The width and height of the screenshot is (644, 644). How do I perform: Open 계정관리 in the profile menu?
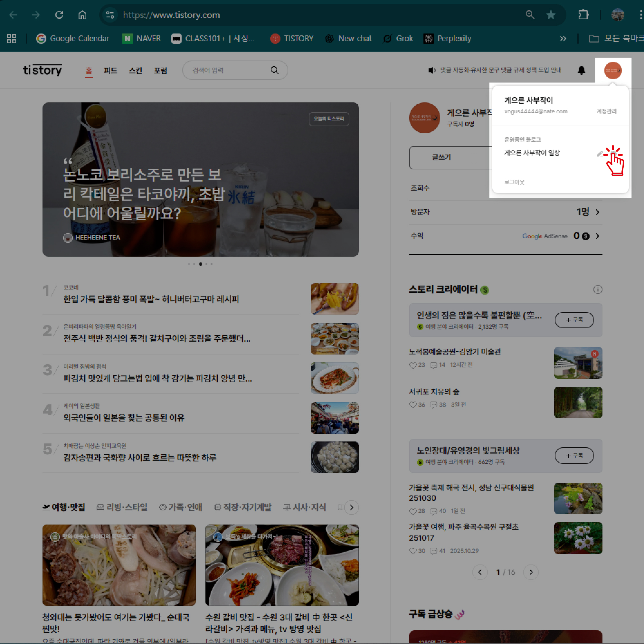pos(607,111)
